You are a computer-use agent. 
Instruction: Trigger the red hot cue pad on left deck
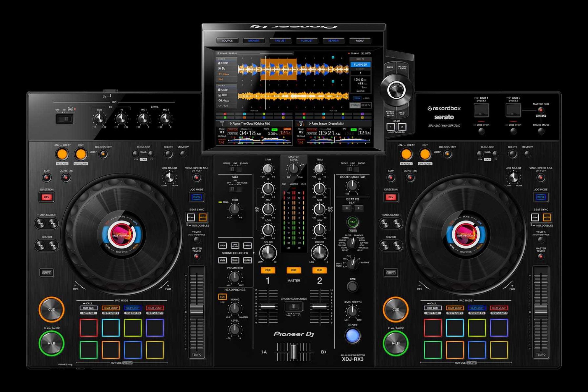[x=88, y=328]
